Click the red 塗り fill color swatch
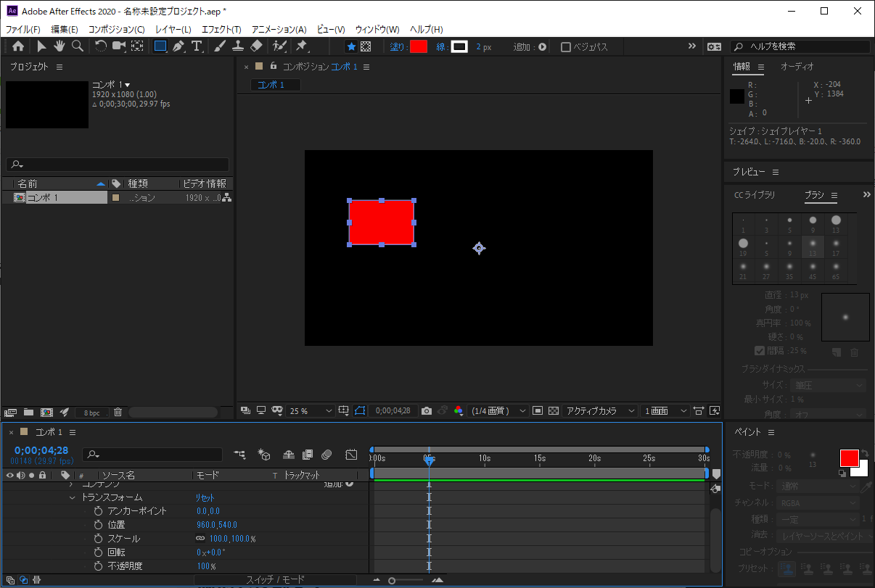 click(x=419, y=47)
